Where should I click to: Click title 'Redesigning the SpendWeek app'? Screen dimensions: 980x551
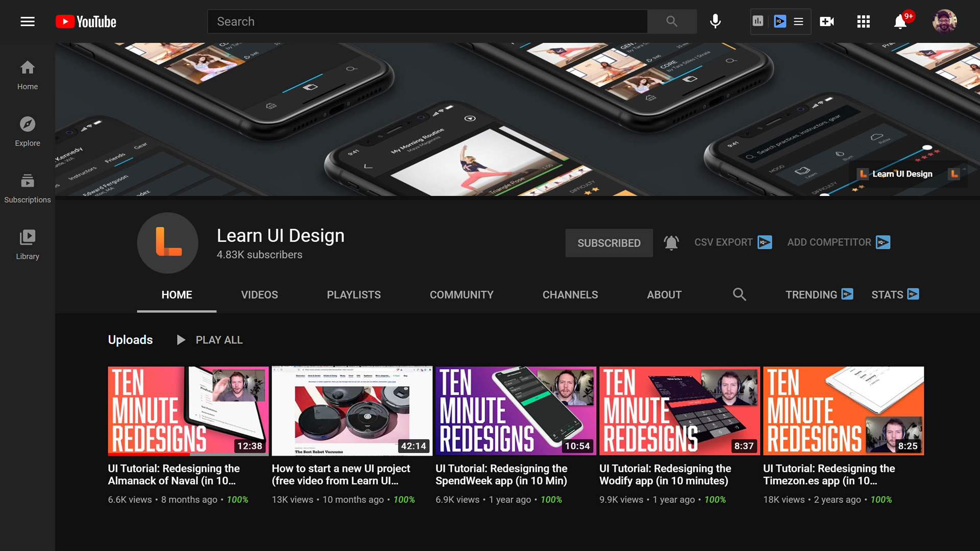coord(501,474)
